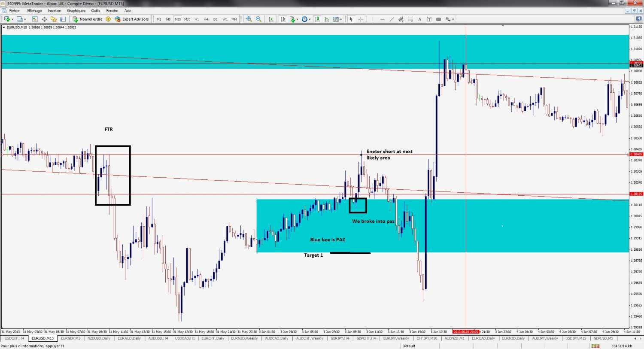Click the Nouvel ordre button
The width and height of the screenshot is (644, 349).
tap(88, 19)
